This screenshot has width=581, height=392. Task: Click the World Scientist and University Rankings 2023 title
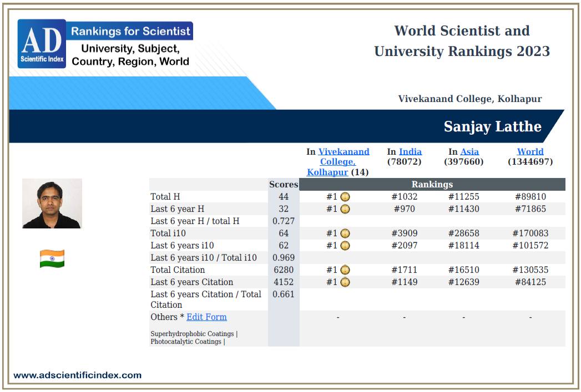[462, 40]
